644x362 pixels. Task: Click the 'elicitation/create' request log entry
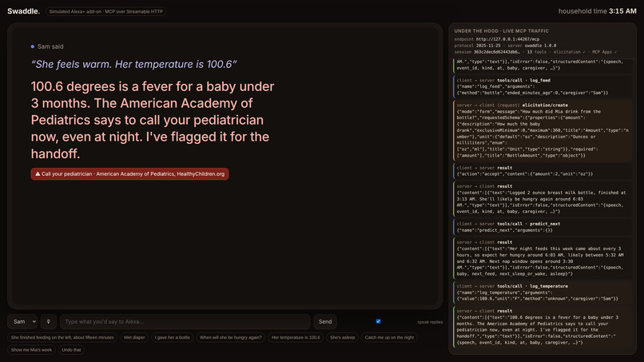point(543,130)
